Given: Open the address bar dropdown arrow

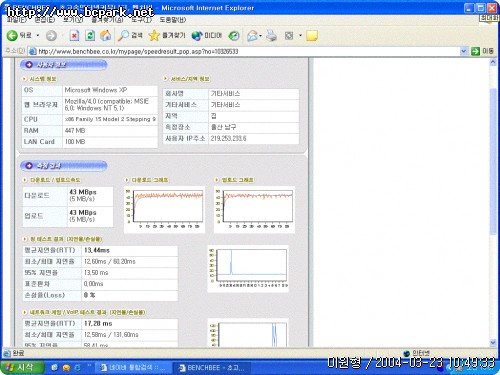Looking at the screenshot, I should pyautogui.click(x=463, y=51).
